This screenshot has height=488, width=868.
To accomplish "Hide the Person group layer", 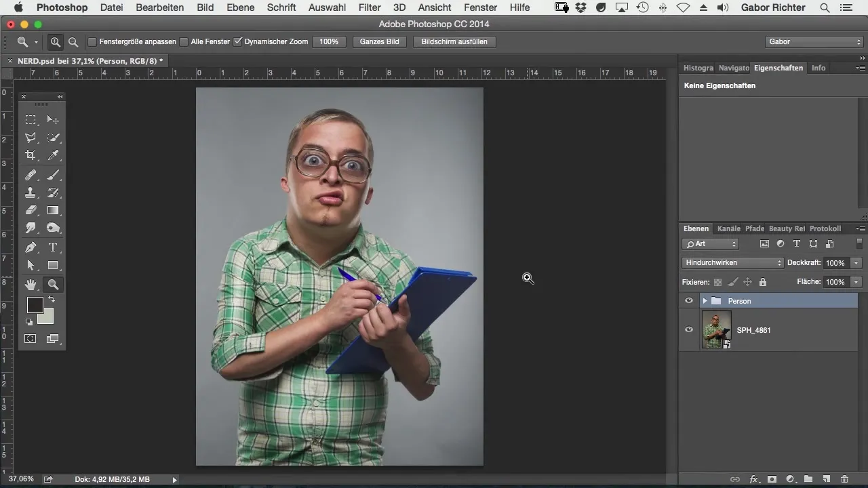I will (689, 301).
